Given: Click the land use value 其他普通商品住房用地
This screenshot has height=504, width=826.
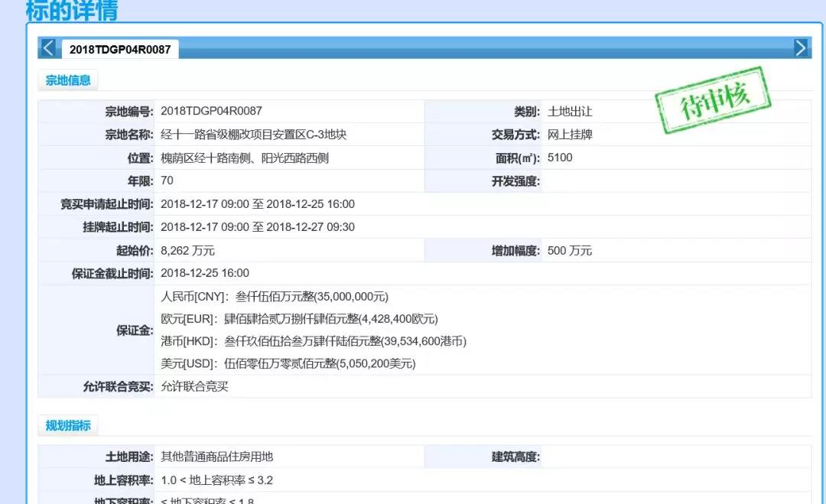Looking at the screenshot, I should click(x=216, y=457).
